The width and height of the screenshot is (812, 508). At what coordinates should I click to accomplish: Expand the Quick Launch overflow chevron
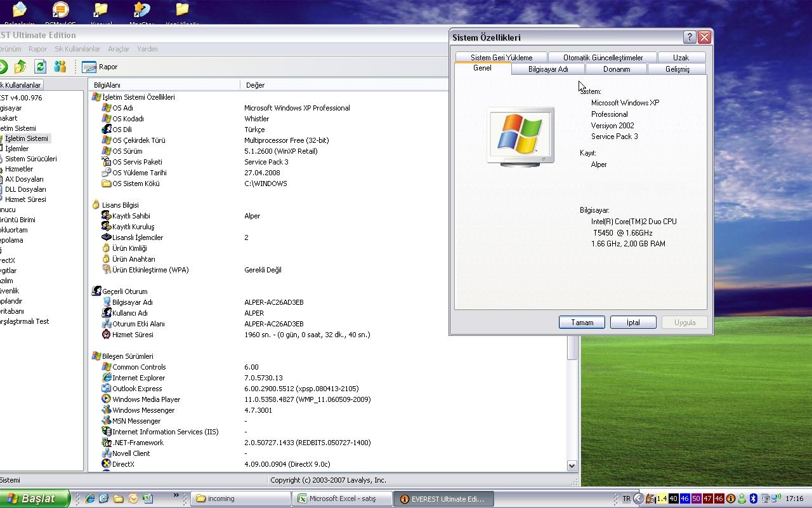coord(176,495)
